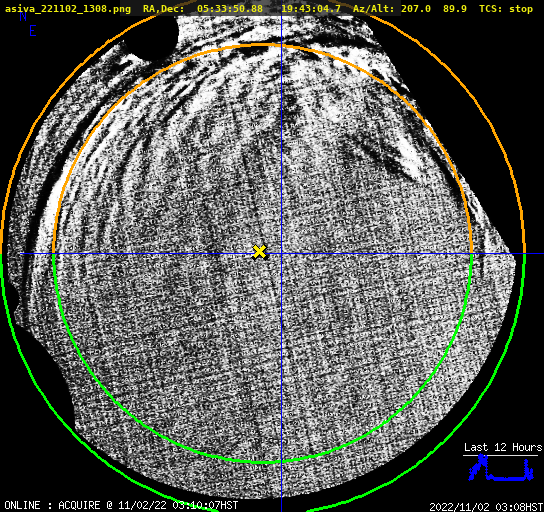Click the 2022/11/02 03:08HST timestamp
This screenshot has width=544, height=512.
[486, 507]
